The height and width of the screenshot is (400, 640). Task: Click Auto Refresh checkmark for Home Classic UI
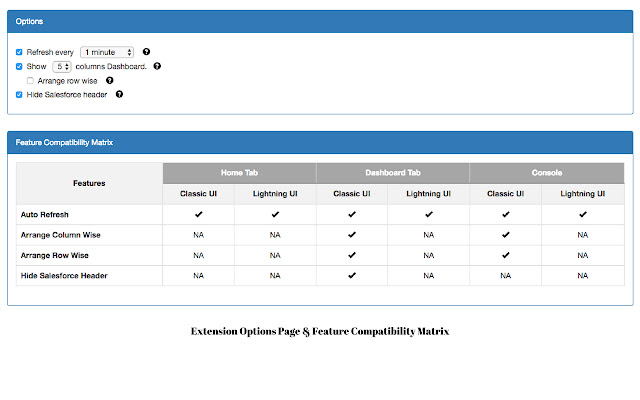click(198, 214)
